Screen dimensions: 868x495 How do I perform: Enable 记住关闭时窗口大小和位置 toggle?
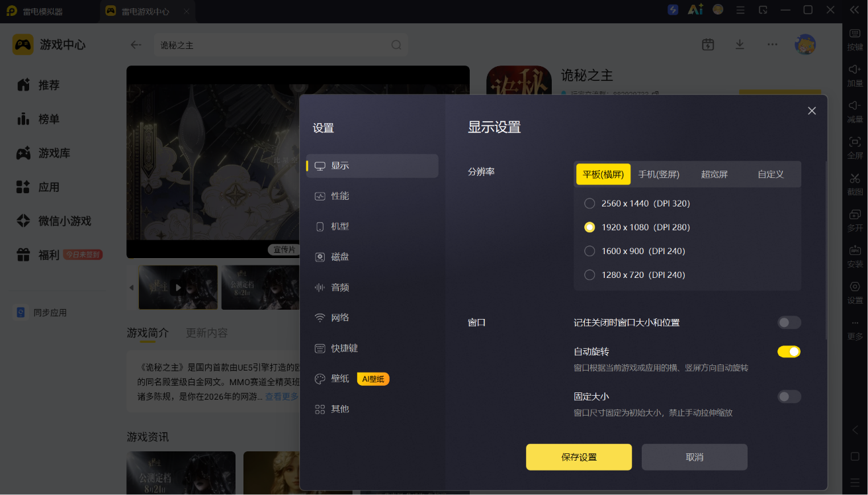(789, 322)
